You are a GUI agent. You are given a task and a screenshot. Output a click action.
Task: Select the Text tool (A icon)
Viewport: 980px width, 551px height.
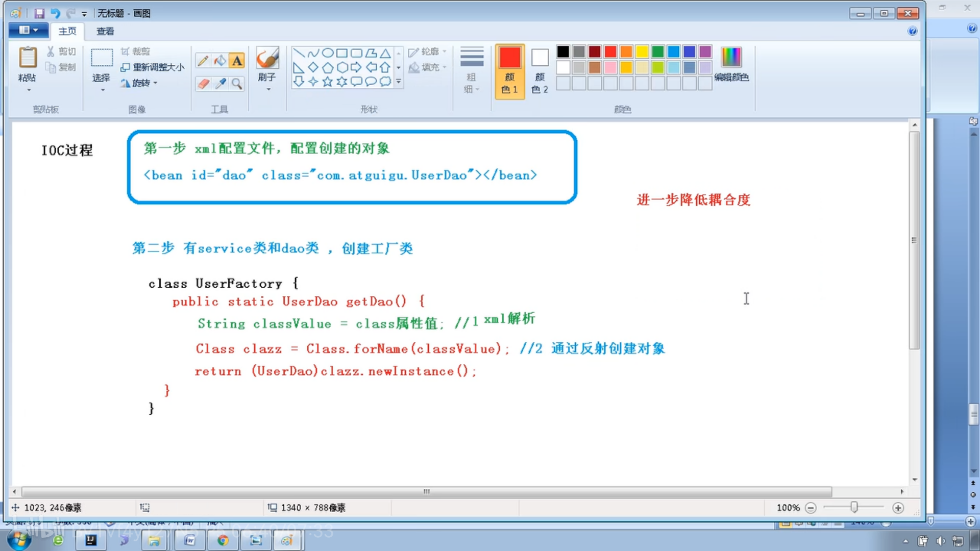pyautogui.click(x=237, y=61)
